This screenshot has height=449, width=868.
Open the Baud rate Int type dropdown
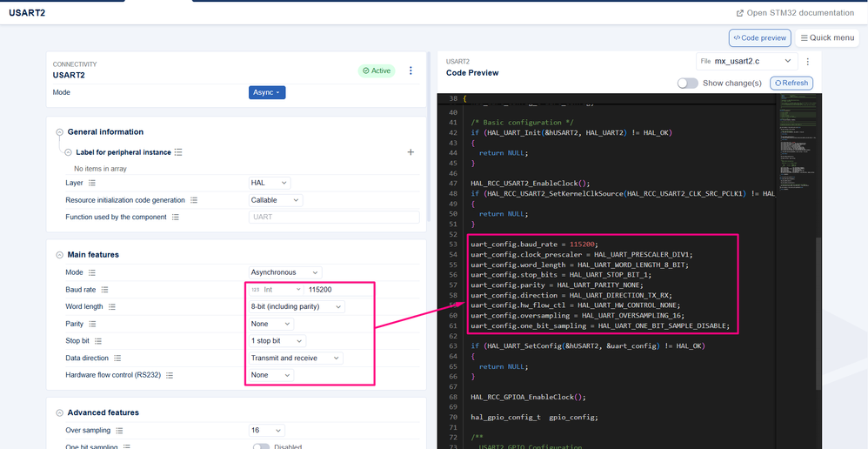277,290
